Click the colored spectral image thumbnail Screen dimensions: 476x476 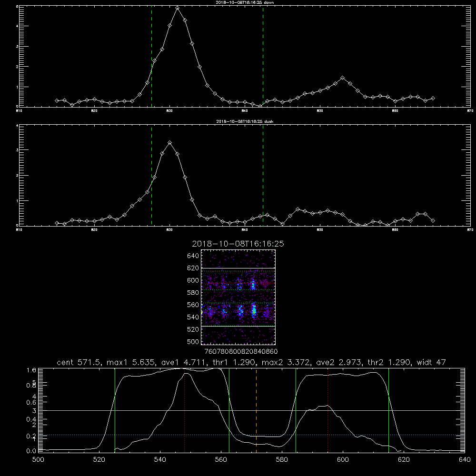click(x=238, y=297)
